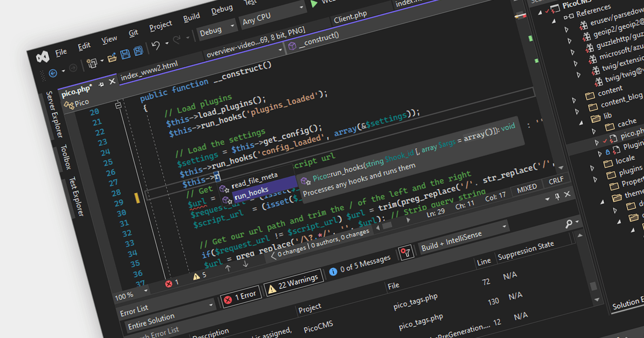Click the erusev/parsedown package icon
The width and height of the screenshot is (644, 338).
click(583, 25)
